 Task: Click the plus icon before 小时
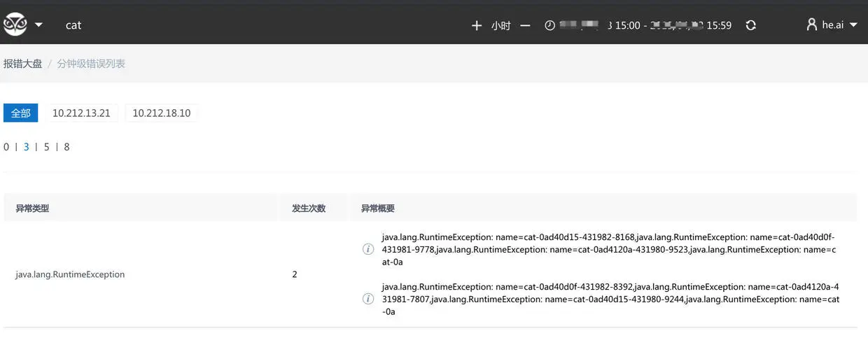[477, 25]
